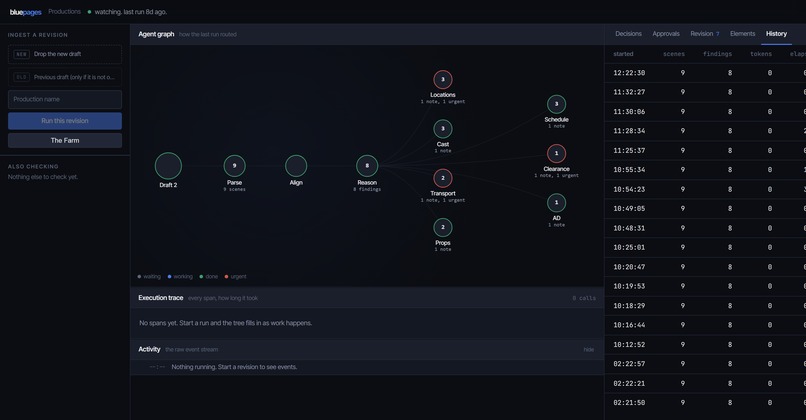Click the Schedule agent node
The width and height of the screenshot is (806, 420).
556,104
